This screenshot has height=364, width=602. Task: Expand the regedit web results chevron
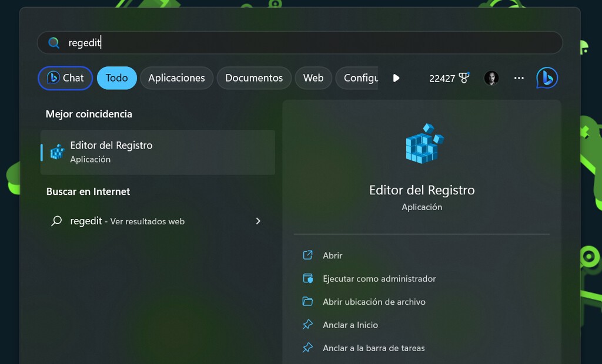tap(258, 221)
